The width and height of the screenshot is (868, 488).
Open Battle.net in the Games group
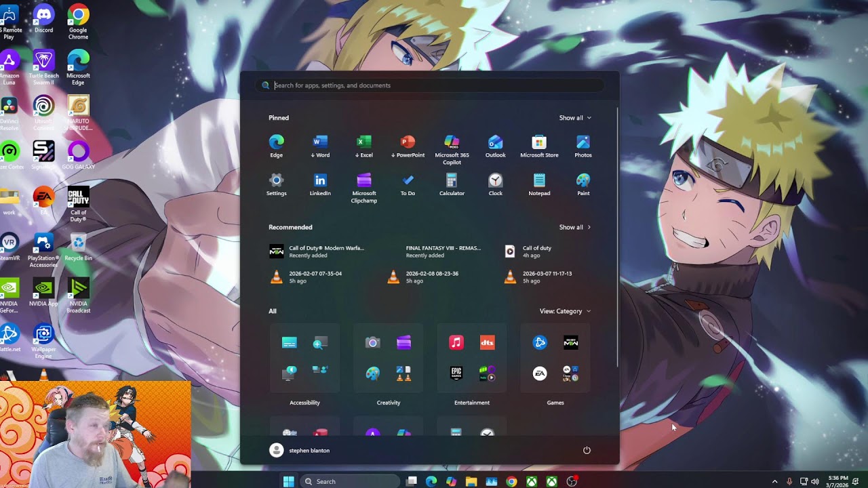[540, 343]
